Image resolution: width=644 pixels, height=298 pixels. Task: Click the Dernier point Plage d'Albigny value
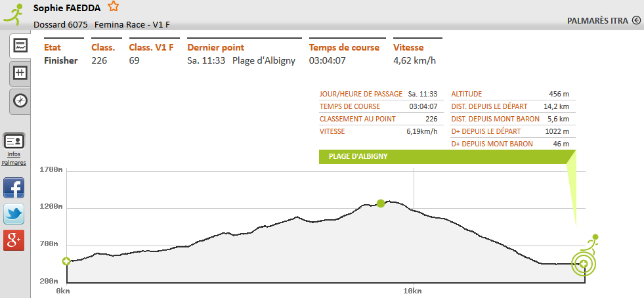pos(263,60)
